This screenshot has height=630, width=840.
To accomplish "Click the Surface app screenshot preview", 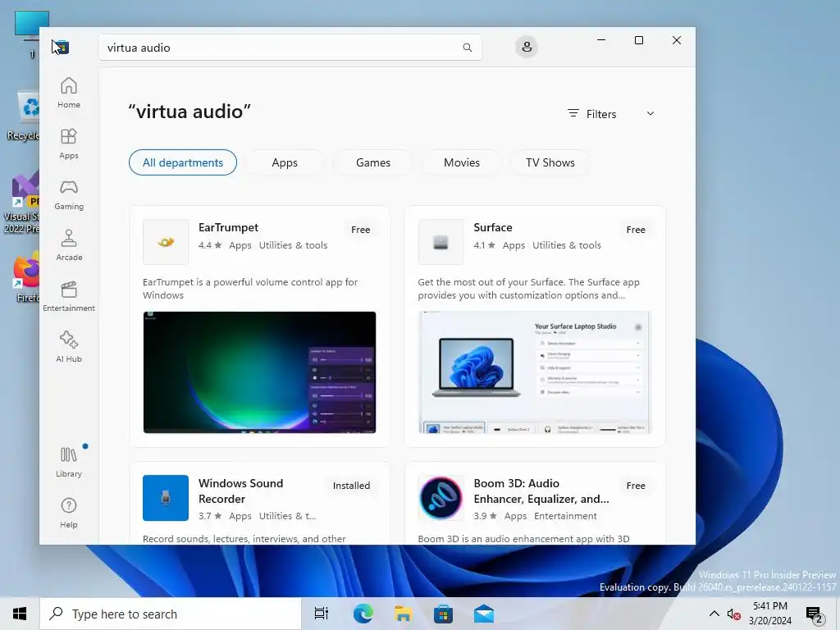I will [534, 372].
